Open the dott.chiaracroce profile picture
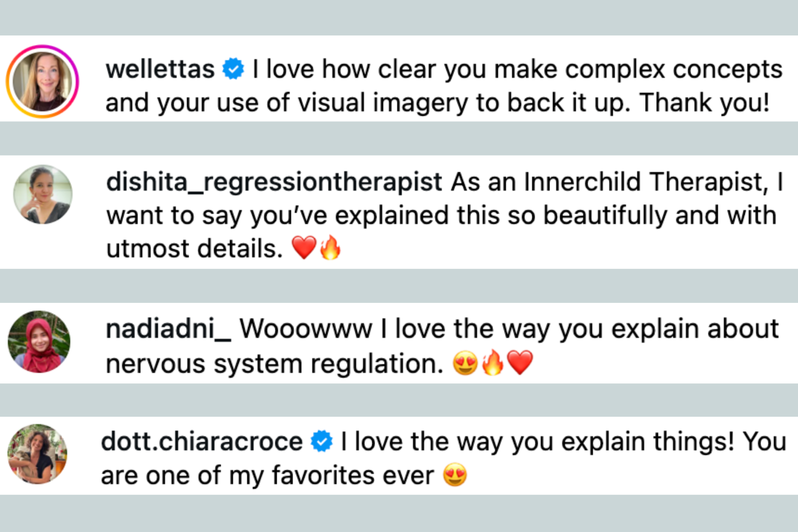 (38, 454)
